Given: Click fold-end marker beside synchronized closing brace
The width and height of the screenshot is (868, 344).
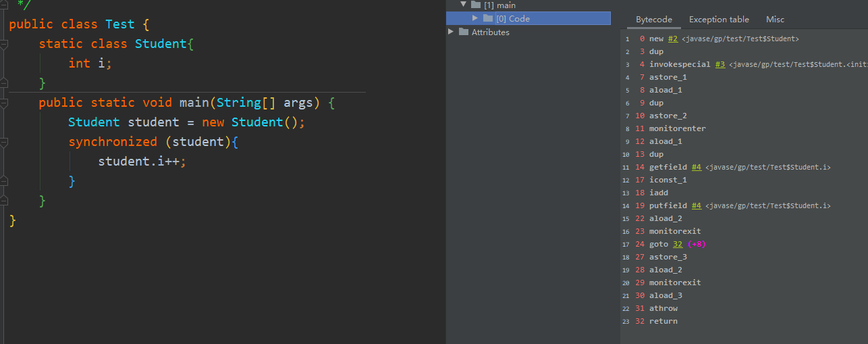Looking at the screenshot, I should (x=3, y=181).
